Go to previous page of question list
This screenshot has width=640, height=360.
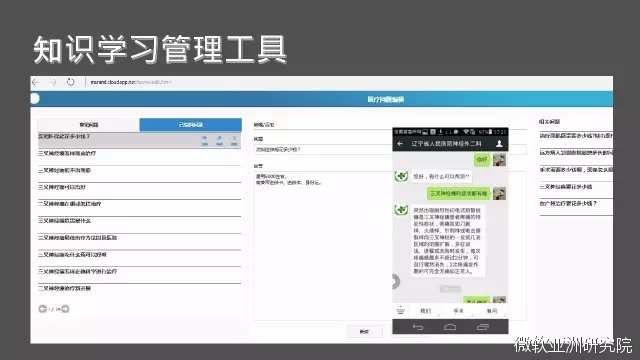click(x=42, y=309)
